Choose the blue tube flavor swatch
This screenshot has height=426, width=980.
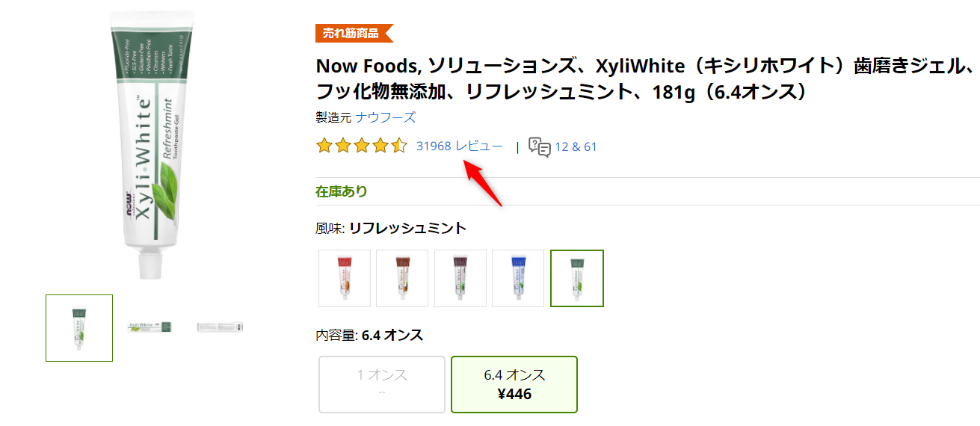(518, 278)
